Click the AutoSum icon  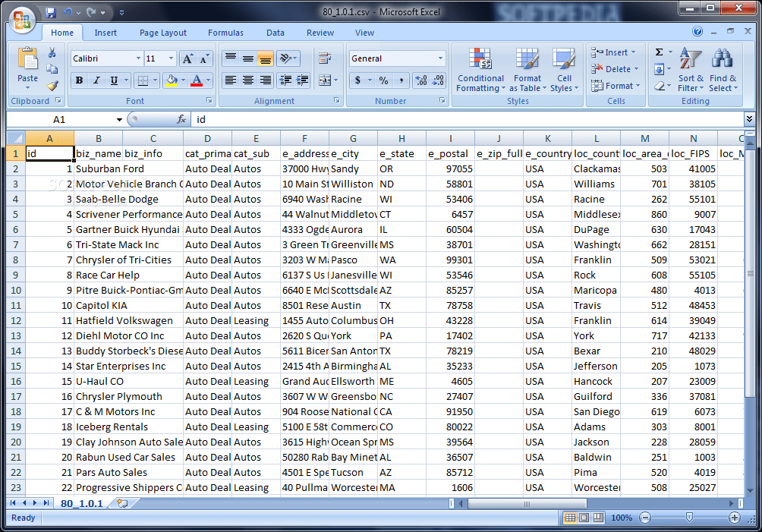tap(660, 52)
